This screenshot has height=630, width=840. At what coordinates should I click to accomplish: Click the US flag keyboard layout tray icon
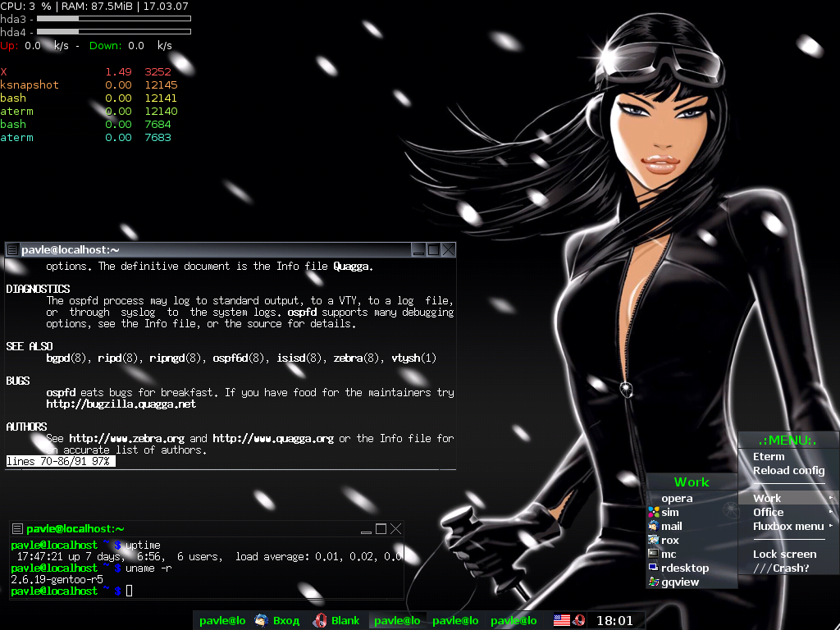coord(561,620)
